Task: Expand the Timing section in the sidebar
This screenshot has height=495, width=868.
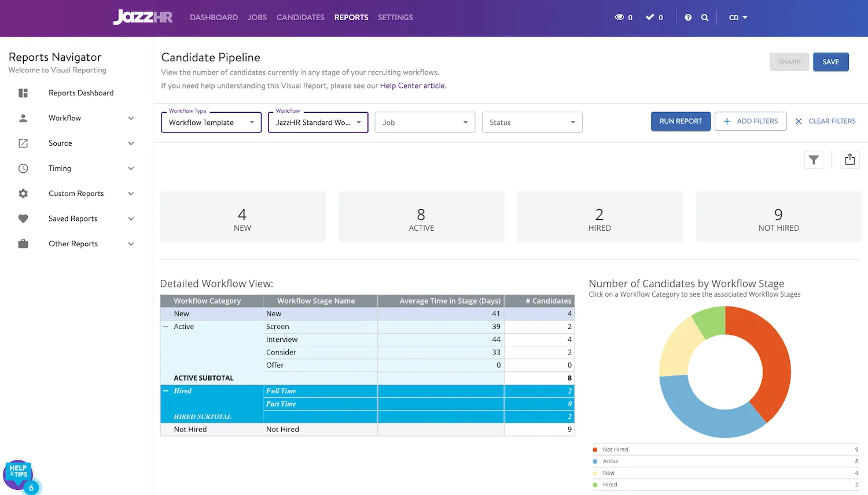Action: point(131,169)
